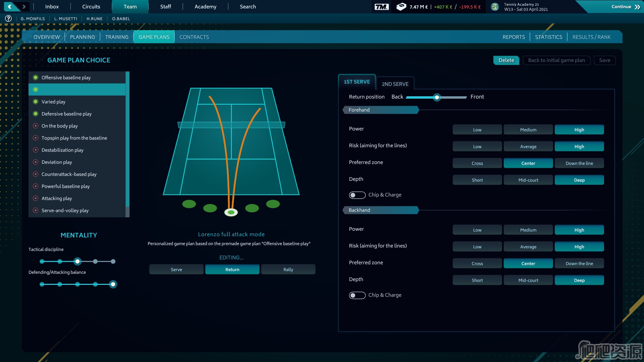Open the Circuits menu
Image resolution: width=644 pixels, height=362 pixels.
tap(91, 7)
